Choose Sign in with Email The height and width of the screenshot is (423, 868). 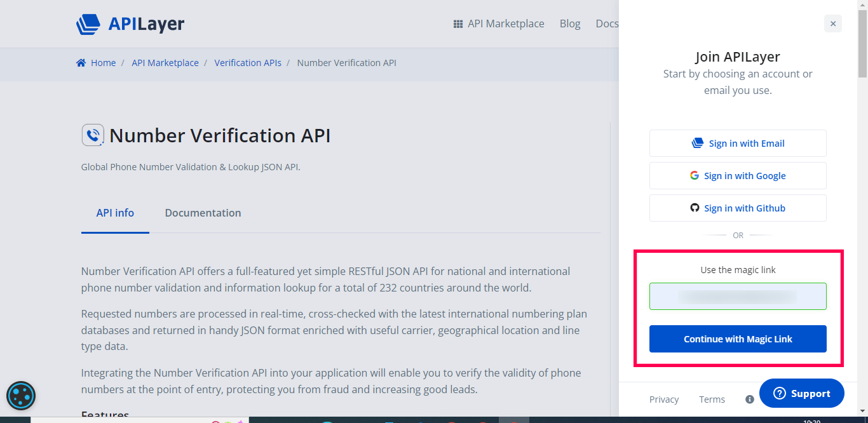pos(738,144)
